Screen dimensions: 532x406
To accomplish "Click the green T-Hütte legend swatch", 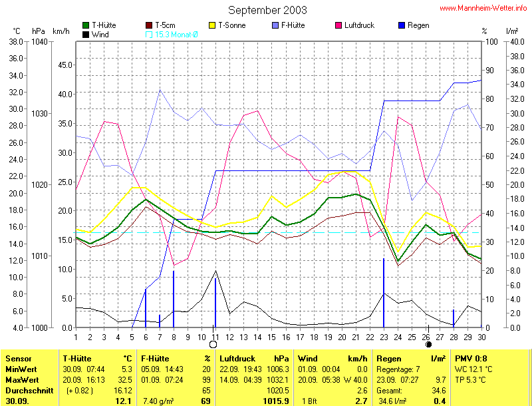I will (x=86, y=25).
